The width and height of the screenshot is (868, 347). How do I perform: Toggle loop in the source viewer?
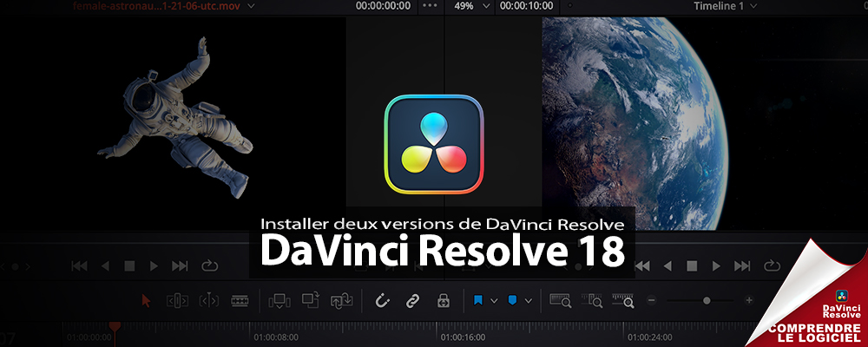tap(210, 266)
